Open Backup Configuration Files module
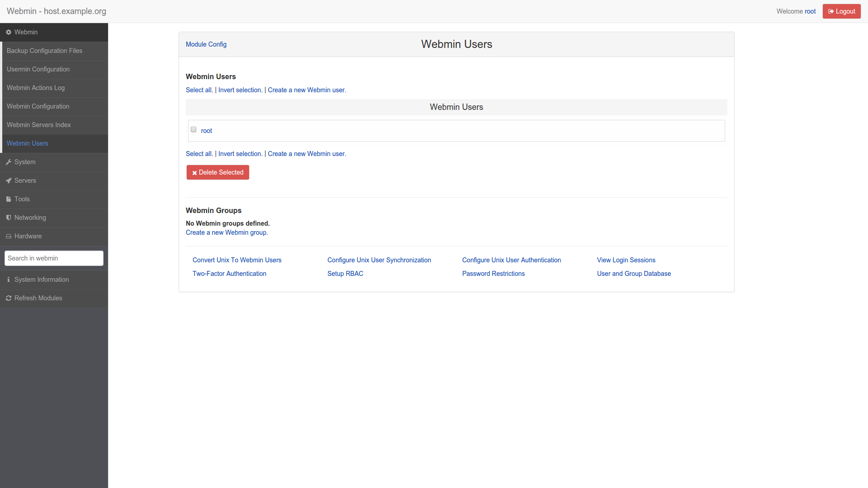 click(x=55, y=51)
